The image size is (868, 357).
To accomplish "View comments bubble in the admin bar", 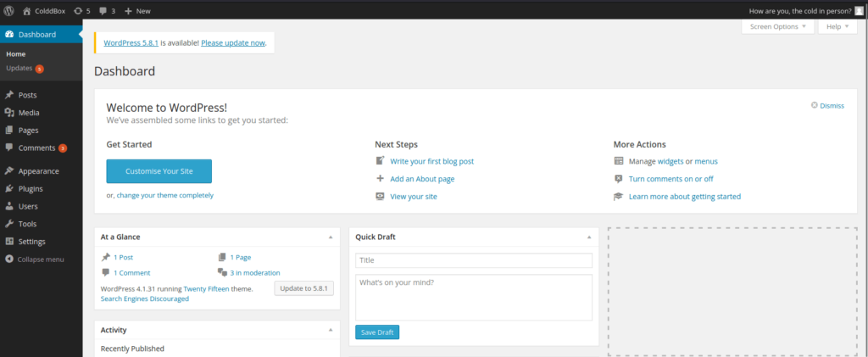I will click(x=108, y=10).
